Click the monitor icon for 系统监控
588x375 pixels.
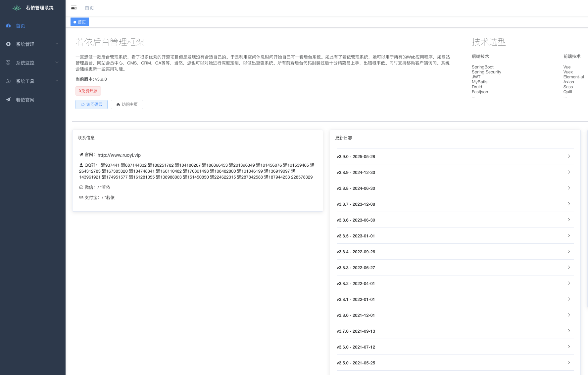(8, 62)
